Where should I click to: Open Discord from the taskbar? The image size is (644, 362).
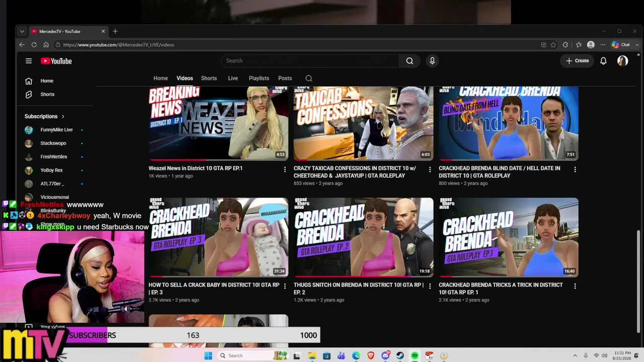click(x=385, y=355)
